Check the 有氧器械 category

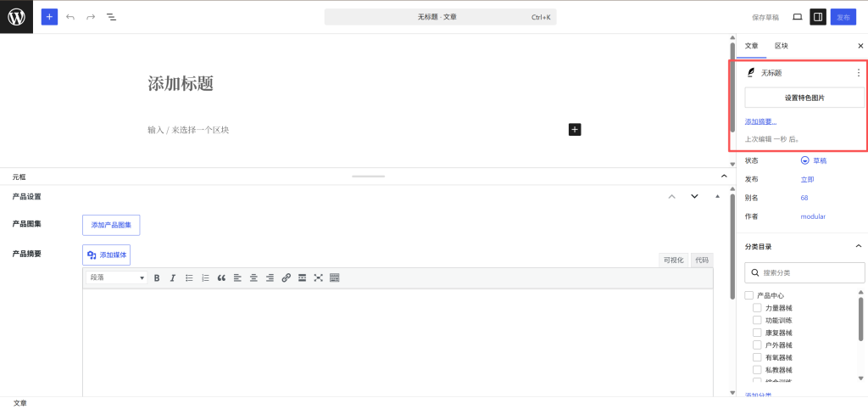tap(757, 357)
